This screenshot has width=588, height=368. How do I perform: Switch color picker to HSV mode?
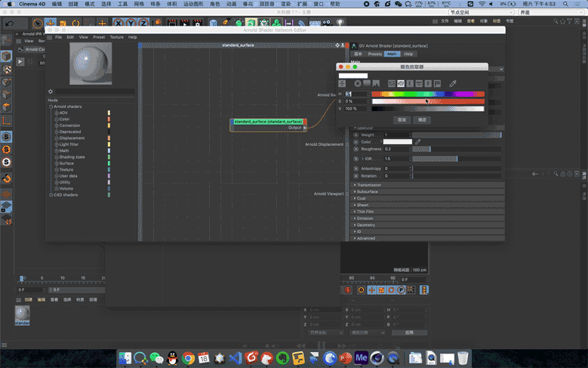[x=401, y=83]
